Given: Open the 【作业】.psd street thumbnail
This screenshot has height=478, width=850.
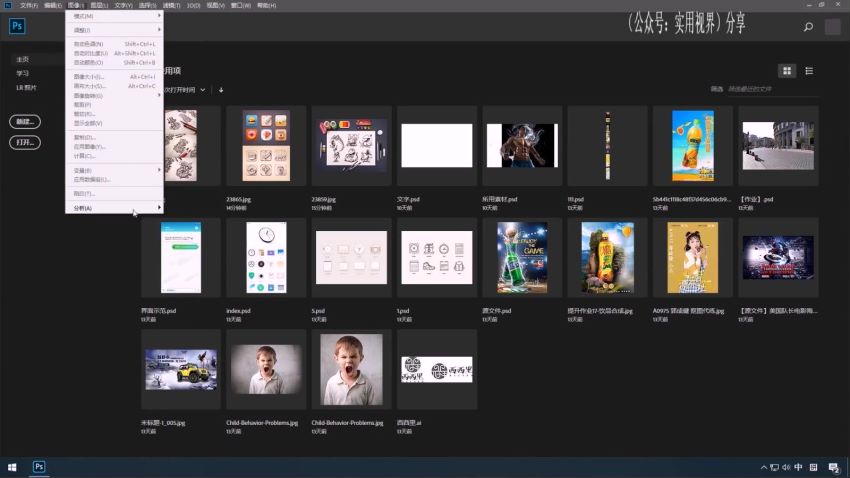Looking at the screenshot, I should (778, 146).
